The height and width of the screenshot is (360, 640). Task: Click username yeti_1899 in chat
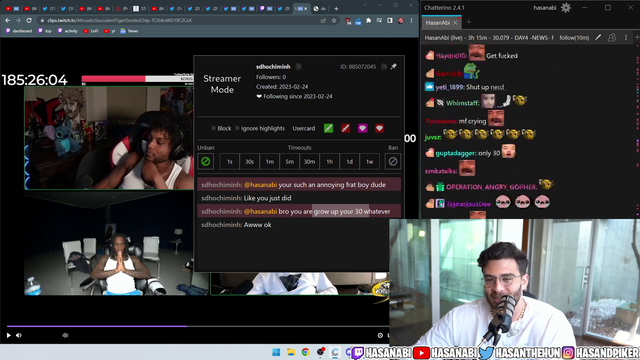tap(449, 87)
